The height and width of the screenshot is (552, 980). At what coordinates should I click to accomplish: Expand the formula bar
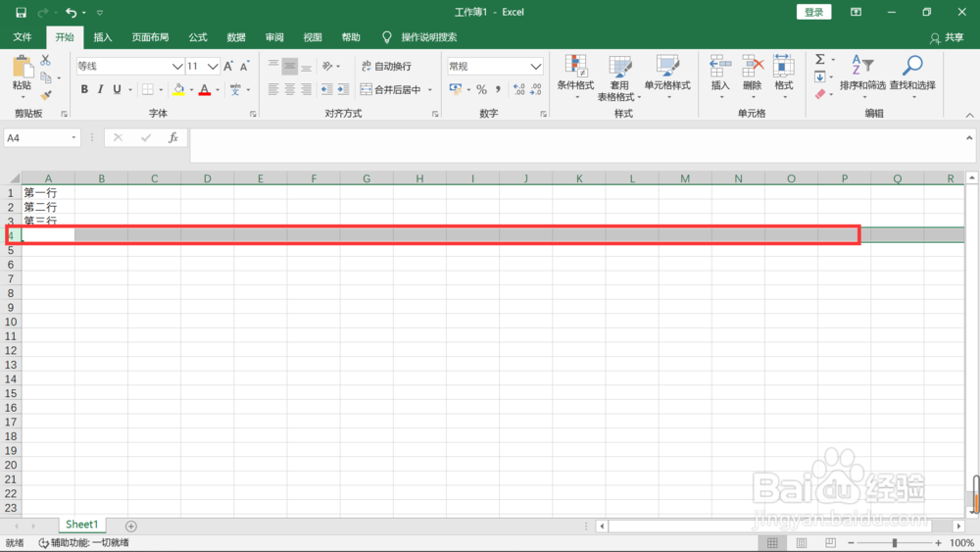coord(969,137)
